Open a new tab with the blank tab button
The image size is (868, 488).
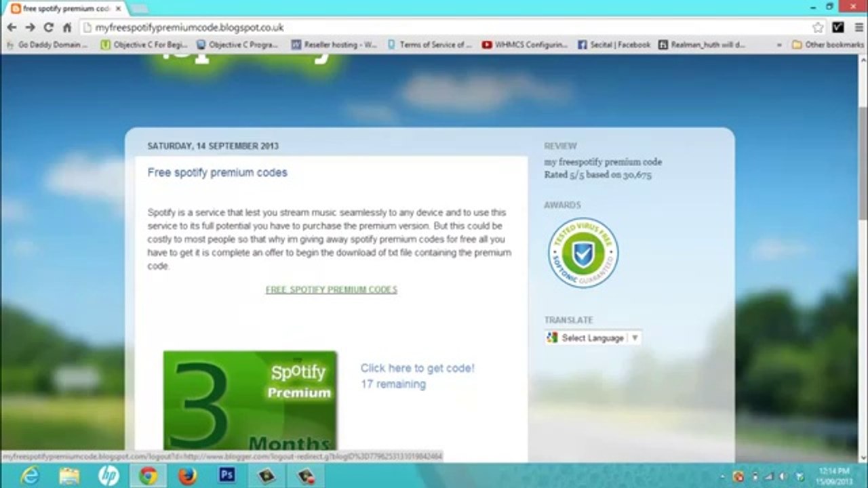tap(138, 9)
